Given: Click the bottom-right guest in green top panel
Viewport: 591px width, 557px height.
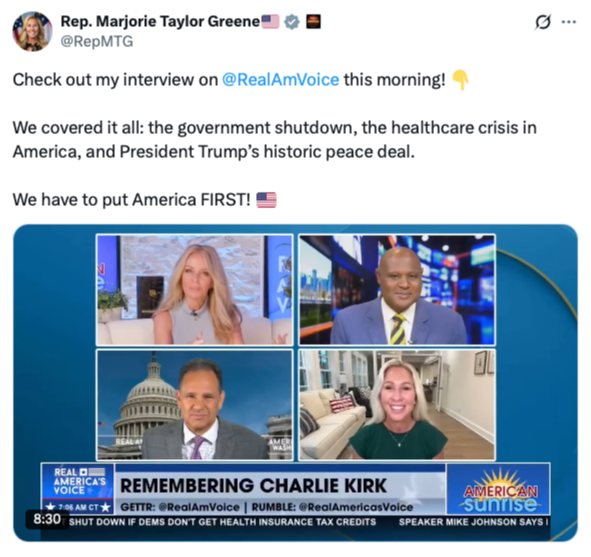Looking at the screenshot, I should (x=397, y=405).
